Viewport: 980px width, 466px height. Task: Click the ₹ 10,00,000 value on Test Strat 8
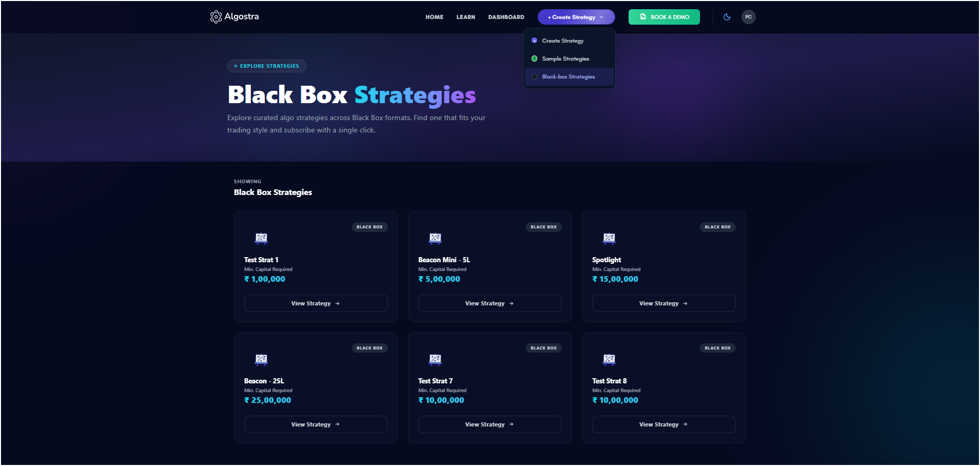coord(615,400)
